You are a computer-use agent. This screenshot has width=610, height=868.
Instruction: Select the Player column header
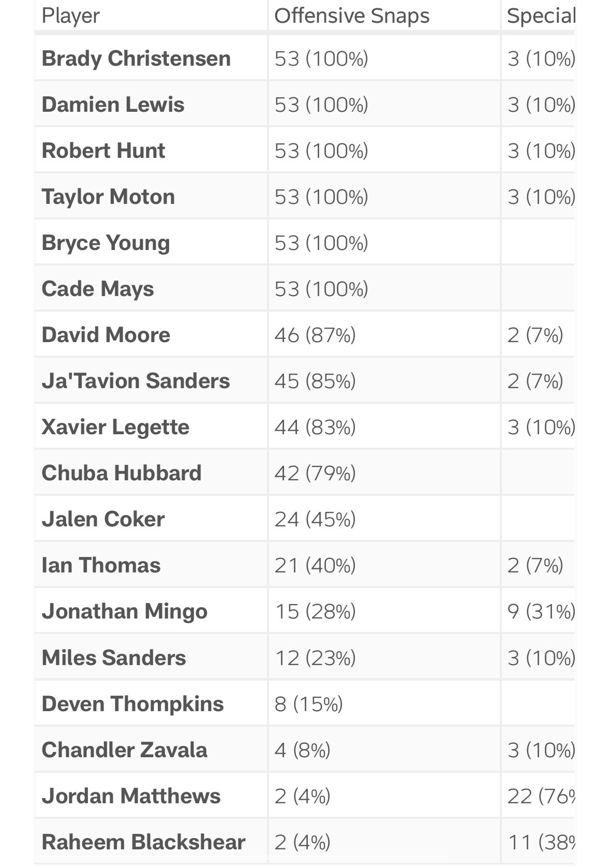click(x=70, y=16)
